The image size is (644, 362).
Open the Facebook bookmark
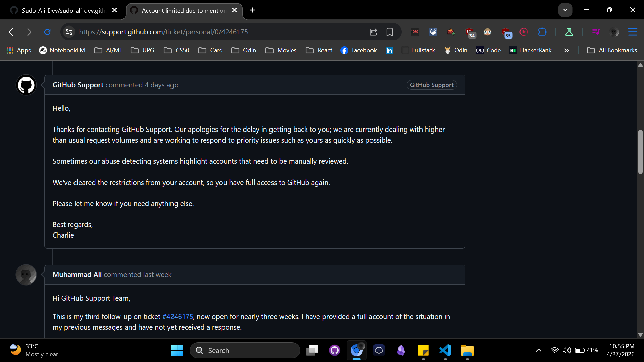point(359,50)
